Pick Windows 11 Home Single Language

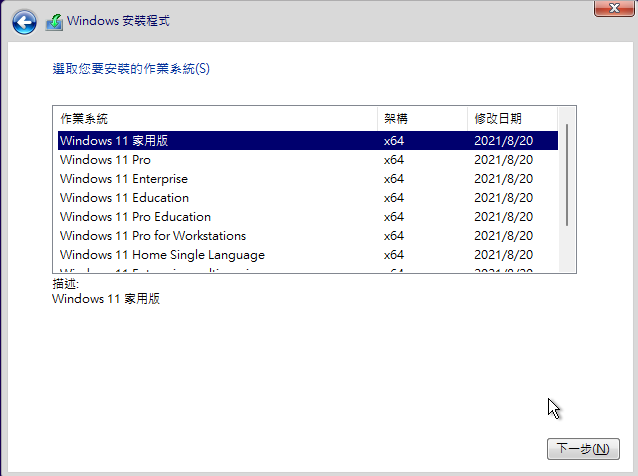[x=308, y=255]
